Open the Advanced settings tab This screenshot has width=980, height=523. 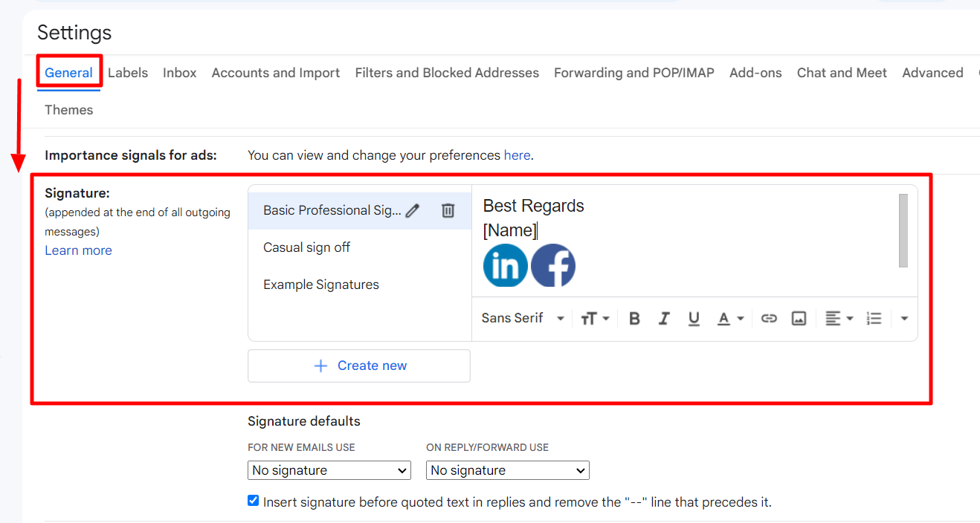coord(932,73)
